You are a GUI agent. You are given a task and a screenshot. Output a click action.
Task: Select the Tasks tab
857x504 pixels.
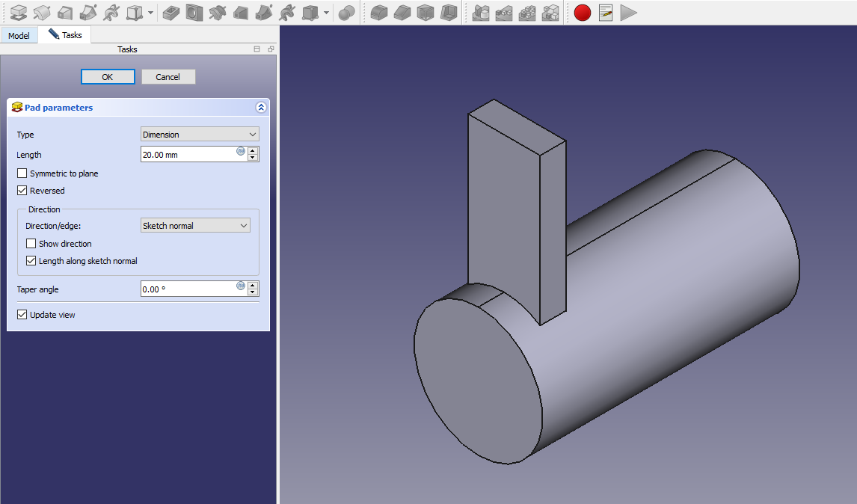(x=65, y=35)
